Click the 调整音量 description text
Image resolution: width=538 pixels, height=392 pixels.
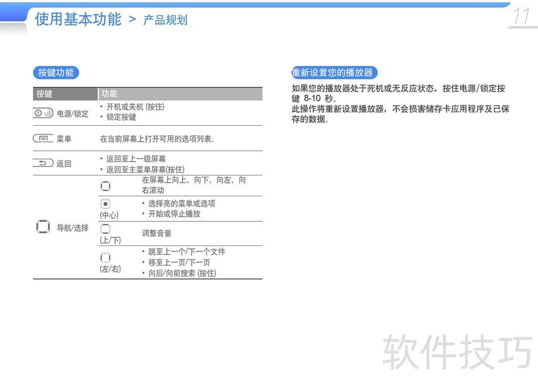click(156, 233)
